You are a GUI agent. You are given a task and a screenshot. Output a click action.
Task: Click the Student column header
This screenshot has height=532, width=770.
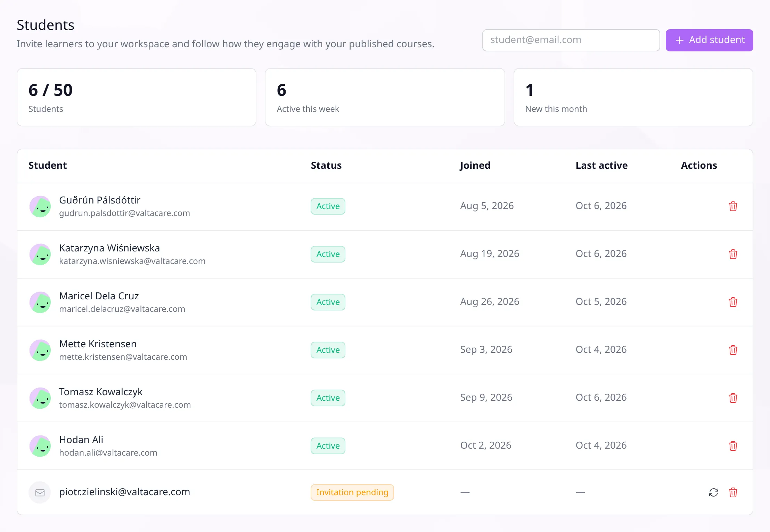pos(48,165)
